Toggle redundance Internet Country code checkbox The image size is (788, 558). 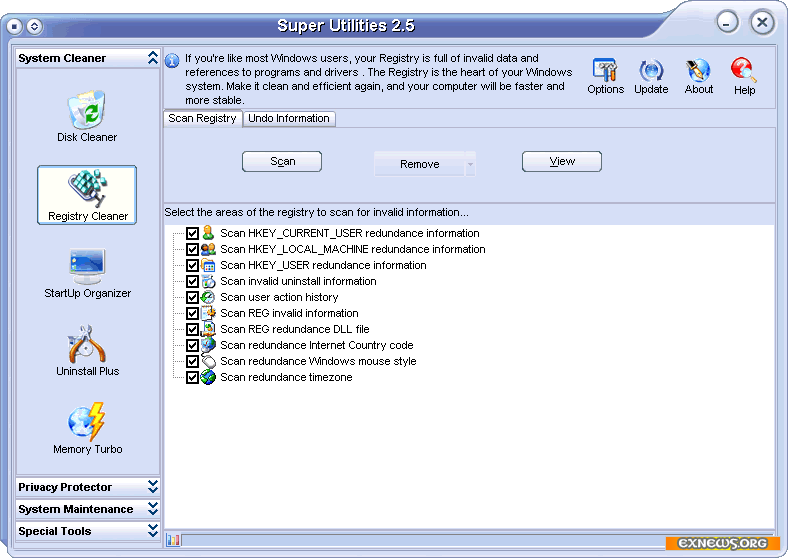(x=192, y=345)
